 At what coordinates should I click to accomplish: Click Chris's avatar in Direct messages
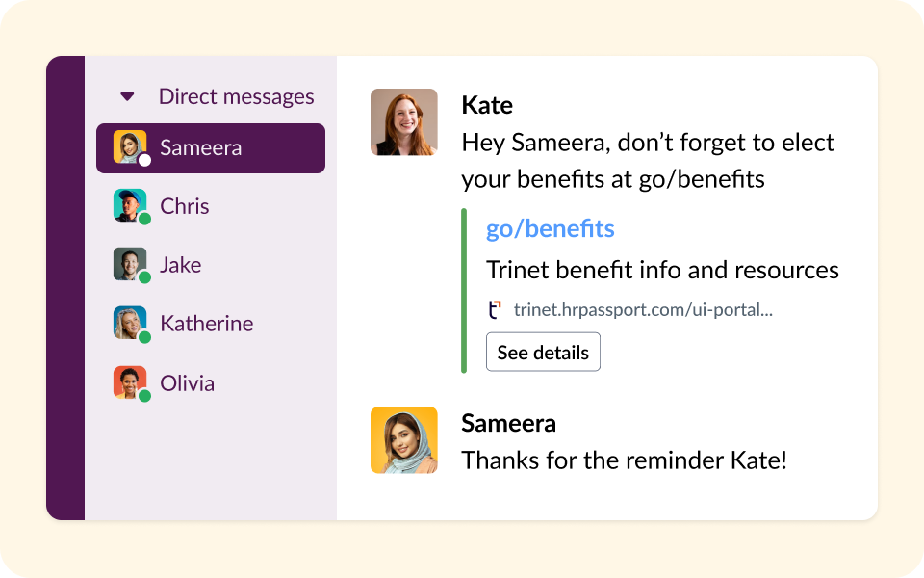click(130, 205)
